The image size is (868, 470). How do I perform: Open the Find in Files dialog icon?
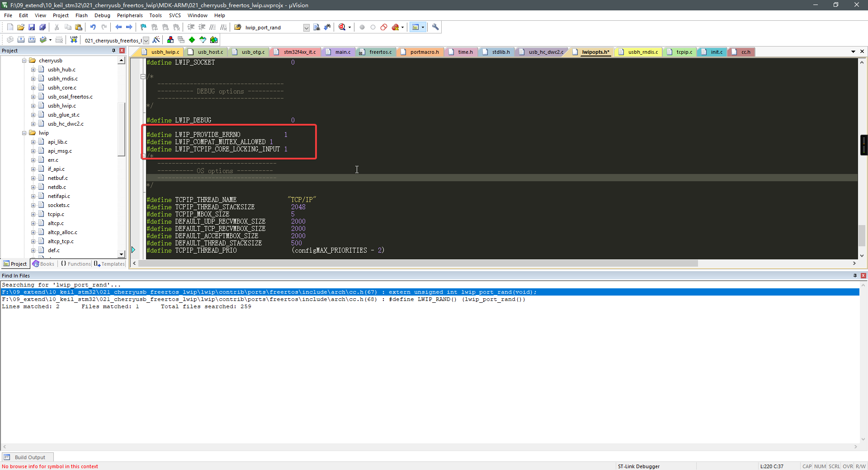(316, 27)
